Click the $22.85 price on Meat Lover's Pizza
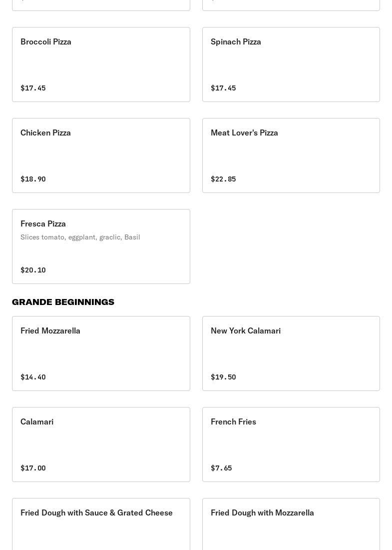 pyautogui.click(x=223, y=179)
